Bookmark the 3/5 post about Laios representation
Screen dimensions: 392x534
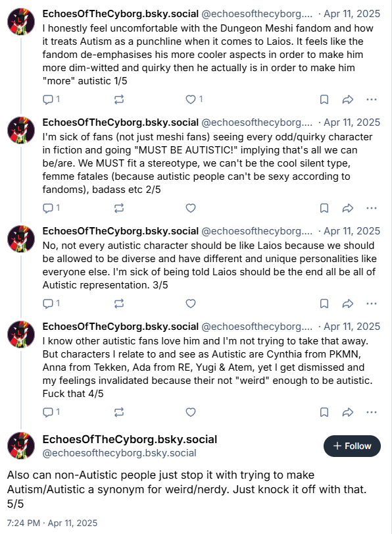point(324,304)
